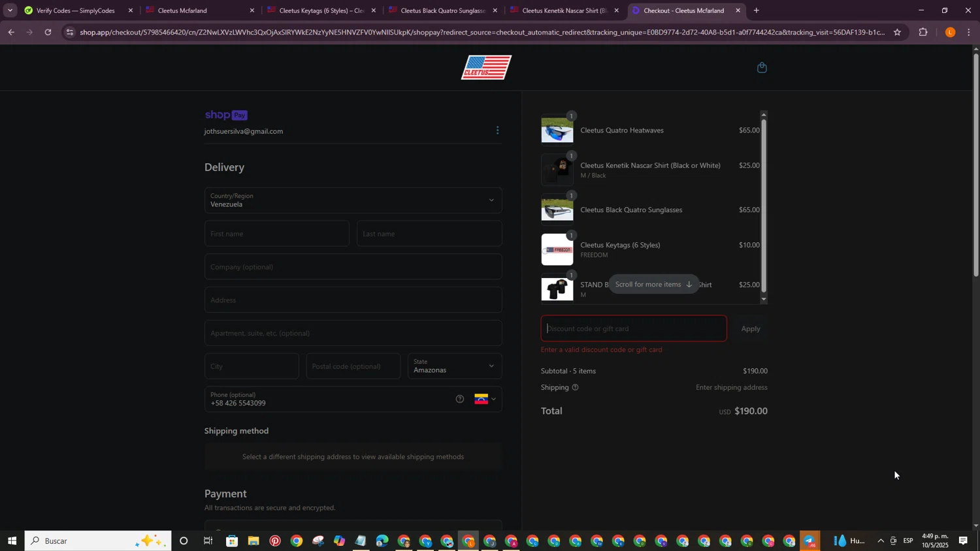Click the shipping info question icon
Image resolution: width=980 pixels, height=551 pixels.
pos(575,387)
